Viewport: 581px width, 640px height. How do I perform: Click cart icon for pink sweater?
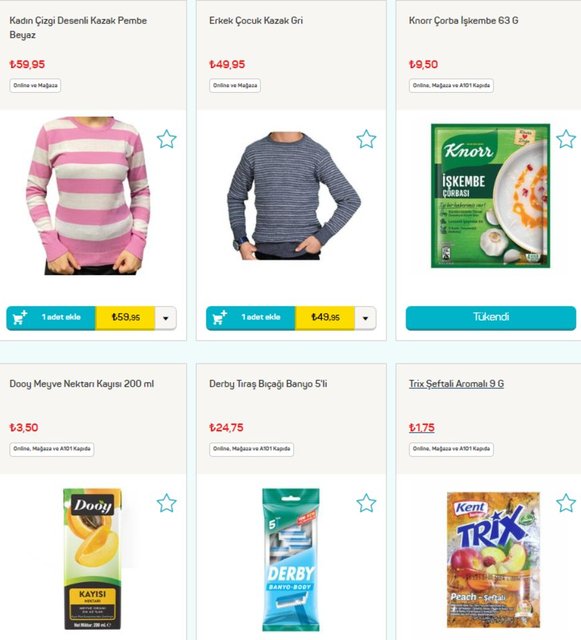(20, 318)
